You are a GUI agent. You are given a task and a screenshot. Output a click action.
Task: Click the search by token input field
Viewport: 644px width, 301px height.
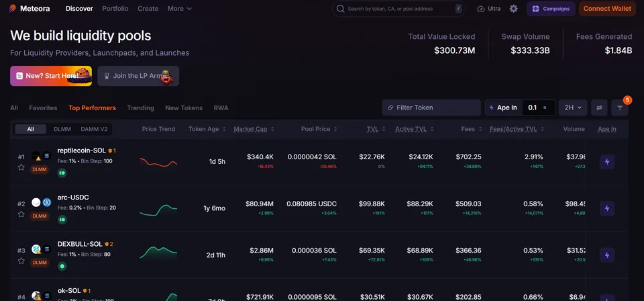[398, 9]
